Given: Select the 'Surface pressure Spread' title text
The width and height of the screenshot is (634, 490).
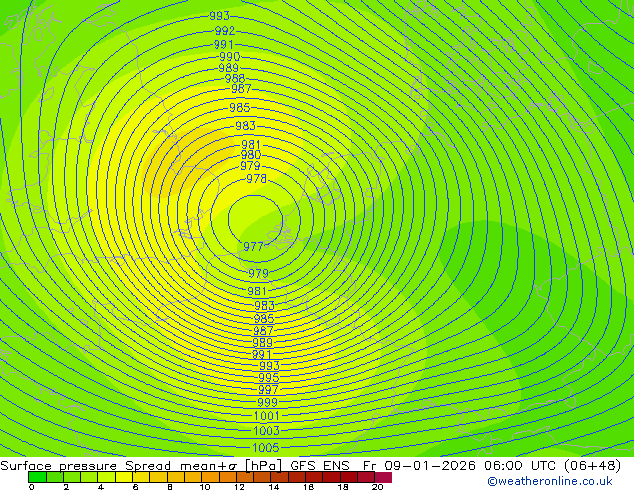Looking at the screenshot, I should [86, 466].
